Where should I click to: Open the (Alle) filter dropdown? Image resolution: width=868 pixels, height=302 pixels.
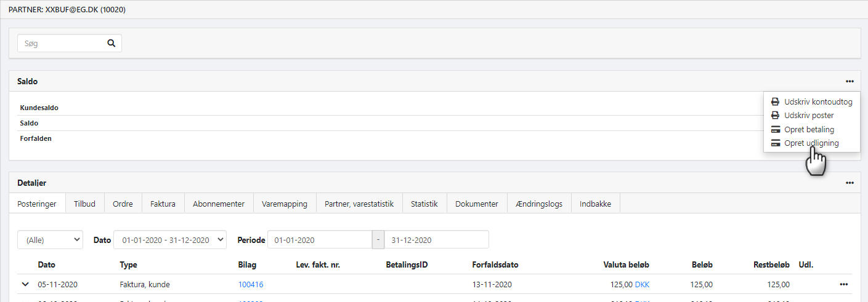click(51, 240)
